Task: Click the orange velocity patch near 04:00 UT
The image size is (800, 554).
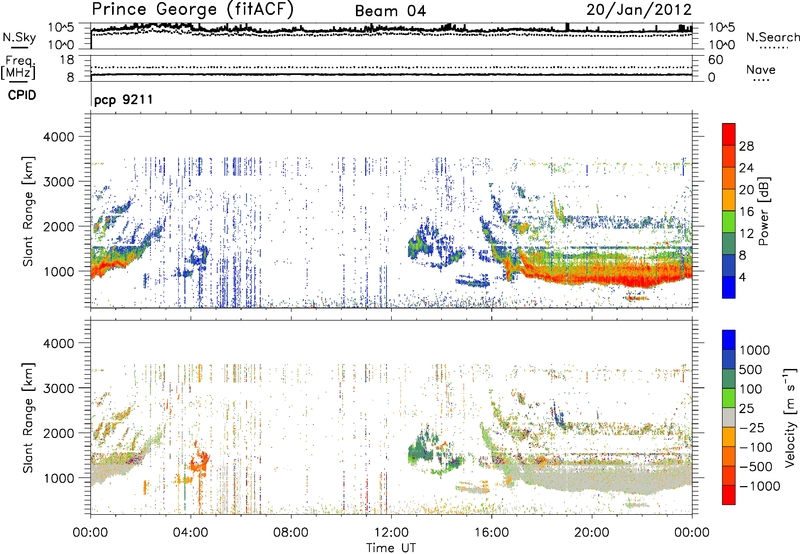Action: coord(199,462)
